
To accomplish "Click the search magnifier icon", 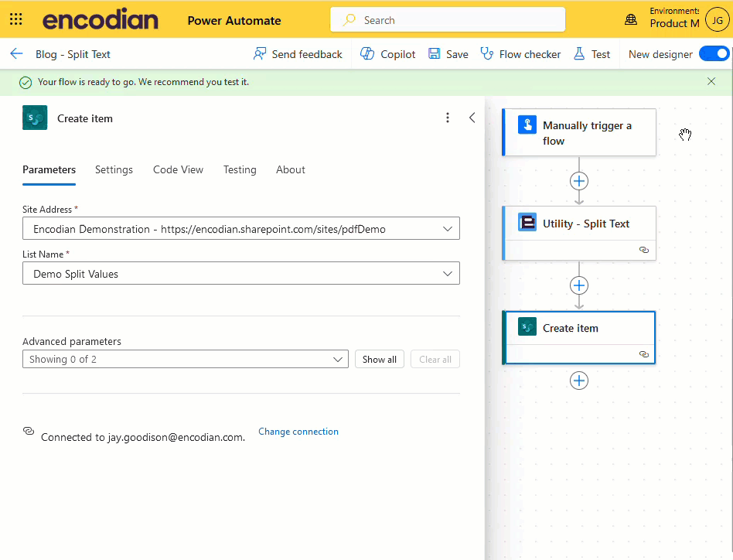I will click(x=349, y=20).
